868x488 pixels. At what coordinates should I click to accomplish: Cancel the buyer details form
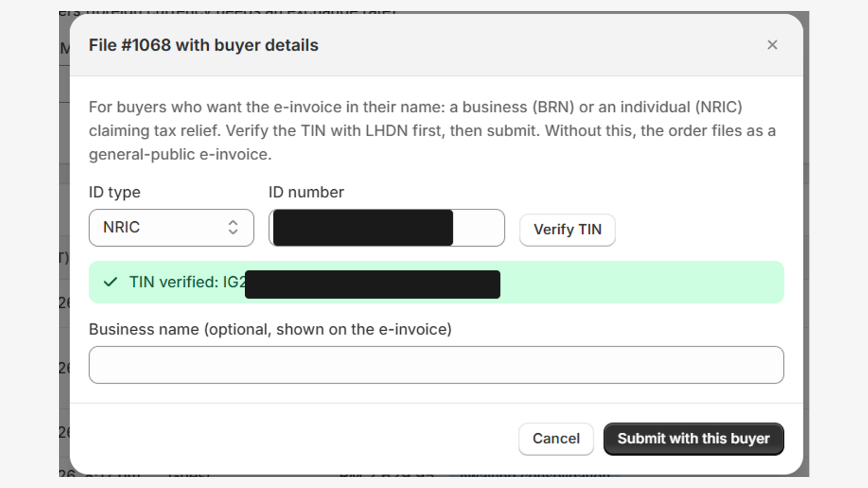pyautogui.click(x=556, y=439)
